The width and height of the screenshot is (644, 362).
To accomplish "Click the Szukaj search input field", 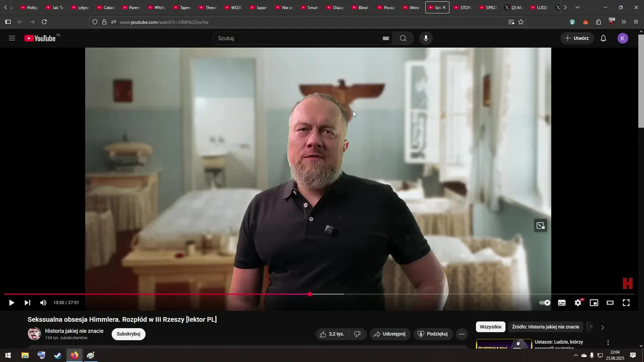I will (297, 38).
